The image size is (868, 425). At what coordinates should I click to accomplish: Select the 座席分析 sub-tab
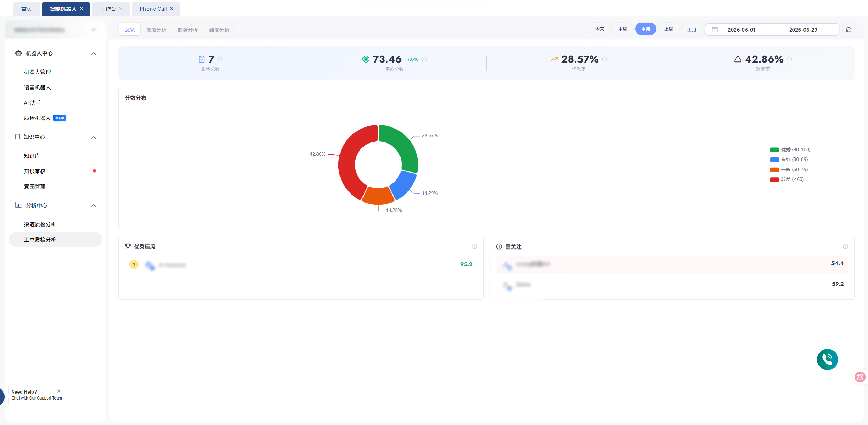coord(156,30)
